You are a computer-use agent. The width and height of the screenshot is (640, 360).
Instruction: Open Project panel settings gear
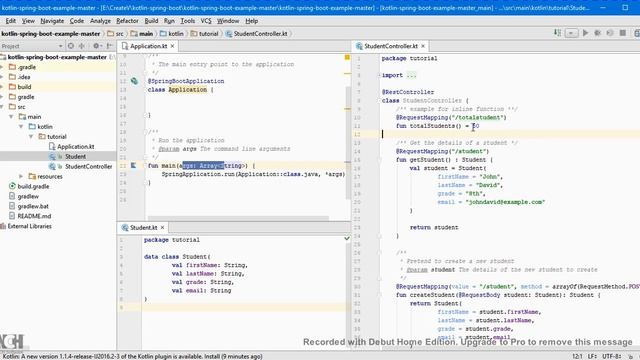96,46
